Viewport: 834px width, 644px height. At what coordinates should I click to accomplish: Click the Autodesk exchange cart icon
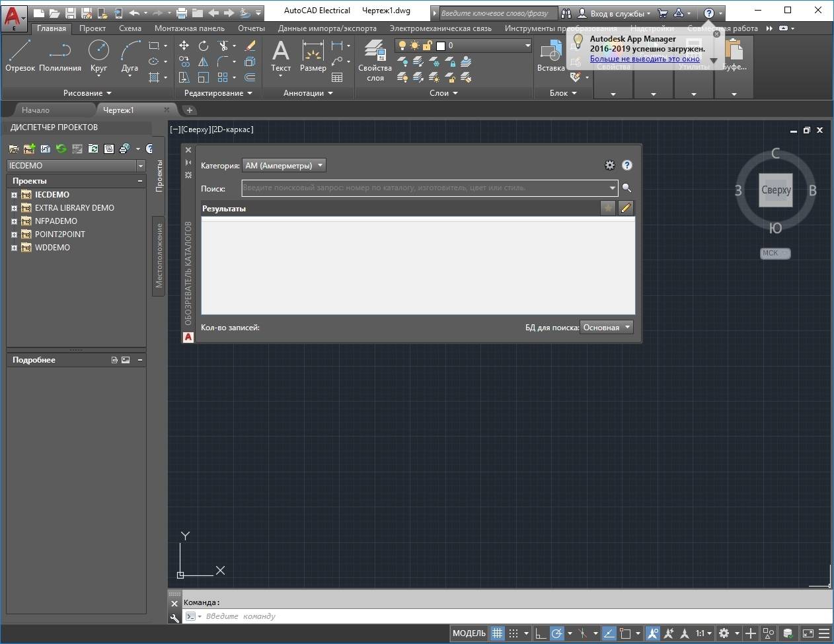pyautogui.click(x=663, y=13)
